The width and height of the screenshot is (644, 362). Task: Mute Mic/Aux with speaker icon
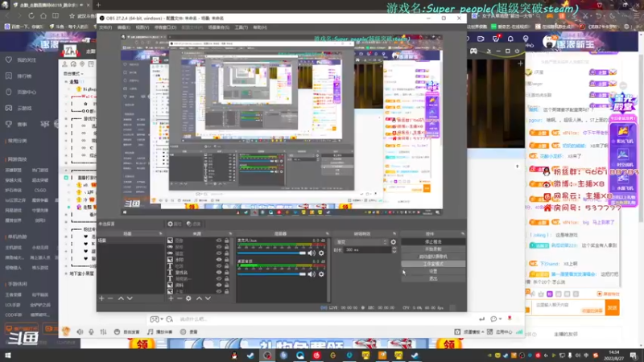(312, 253)
